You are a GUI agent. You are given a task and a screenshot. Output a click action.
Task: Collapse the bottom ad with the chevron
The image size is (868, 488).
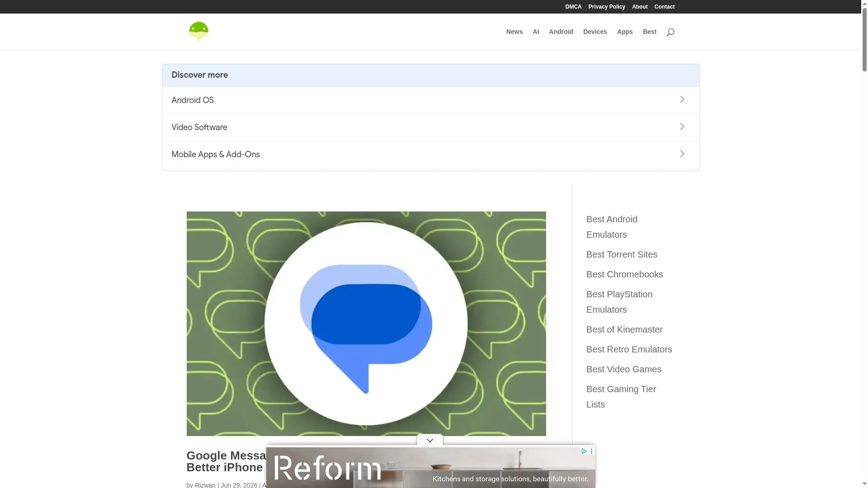tap(430, 440)
